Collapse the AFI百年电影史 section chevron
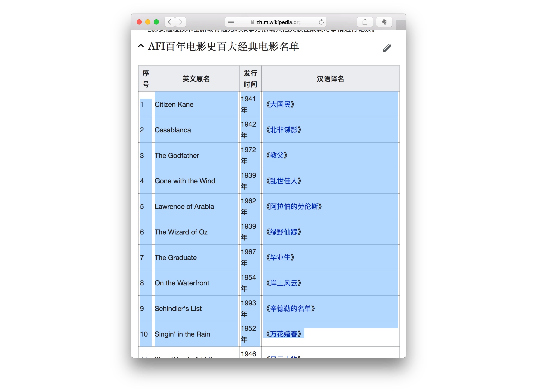The width and height of the screenshot is (537, 392). coord(141,46)
